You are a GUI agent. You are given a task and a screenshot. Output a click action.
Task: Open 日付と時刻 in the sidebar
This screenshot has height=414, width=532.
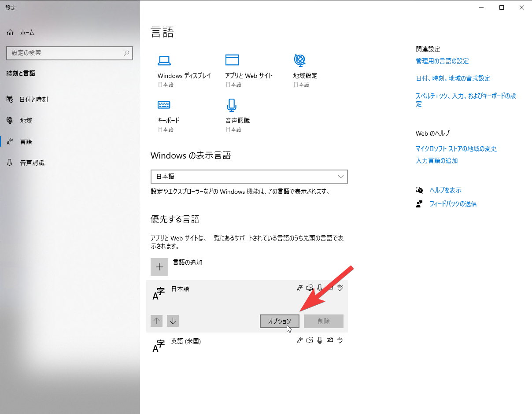(33, 100)
